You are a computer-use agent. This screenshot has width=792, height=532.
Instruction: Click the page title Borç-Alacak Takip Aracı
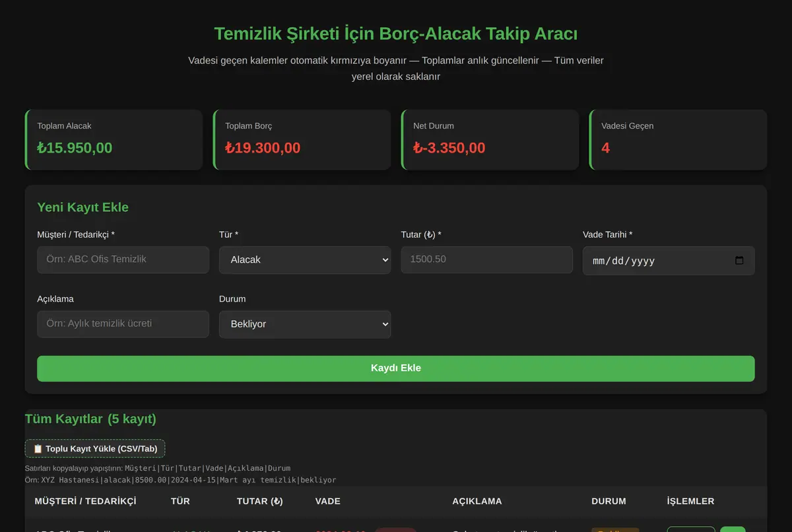pos(396,34)
